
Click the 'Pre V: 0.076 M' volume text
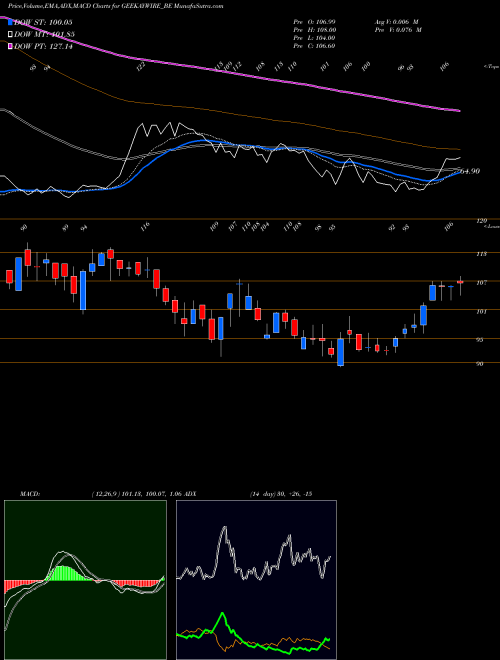(x=399, y=29)
